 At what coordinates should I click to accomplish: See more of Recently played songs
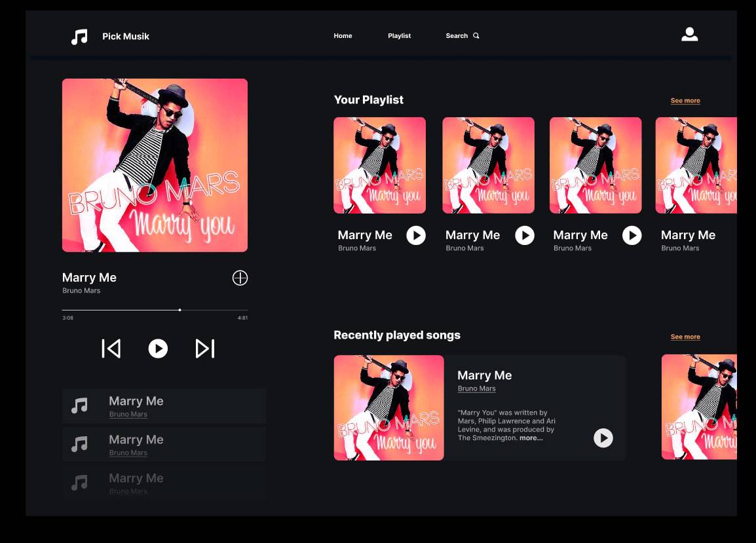[x=685, y=337]
